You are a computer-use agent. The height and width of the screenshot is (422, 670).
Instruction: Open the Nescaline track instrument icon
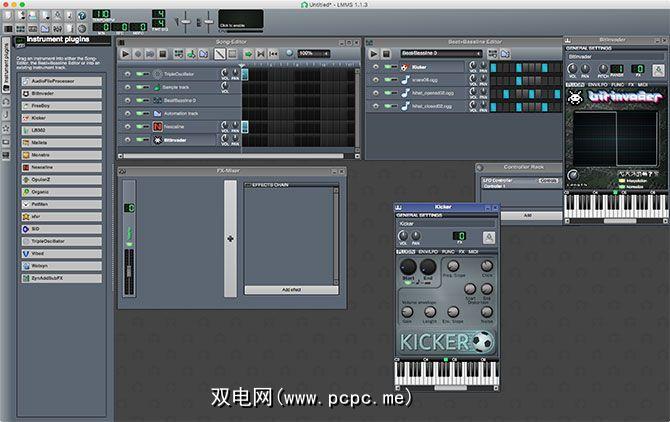tap(157, 127)
